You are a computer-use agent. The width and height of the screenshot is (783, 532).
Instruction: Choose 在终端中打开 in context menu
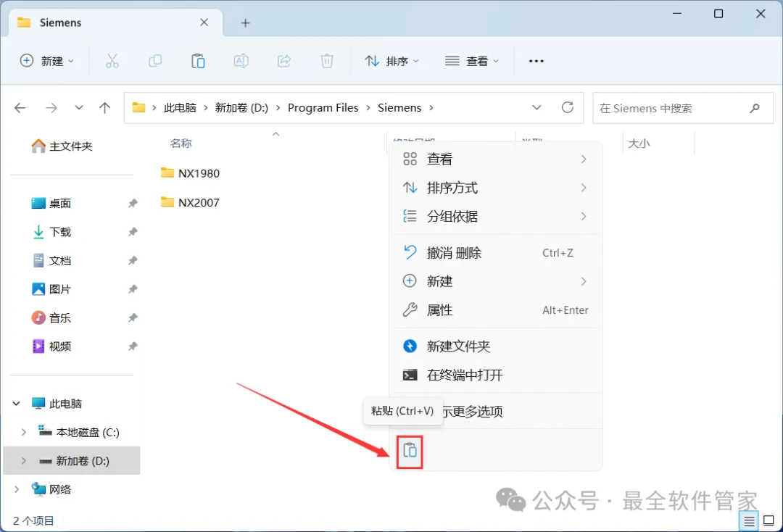(495, 375)
